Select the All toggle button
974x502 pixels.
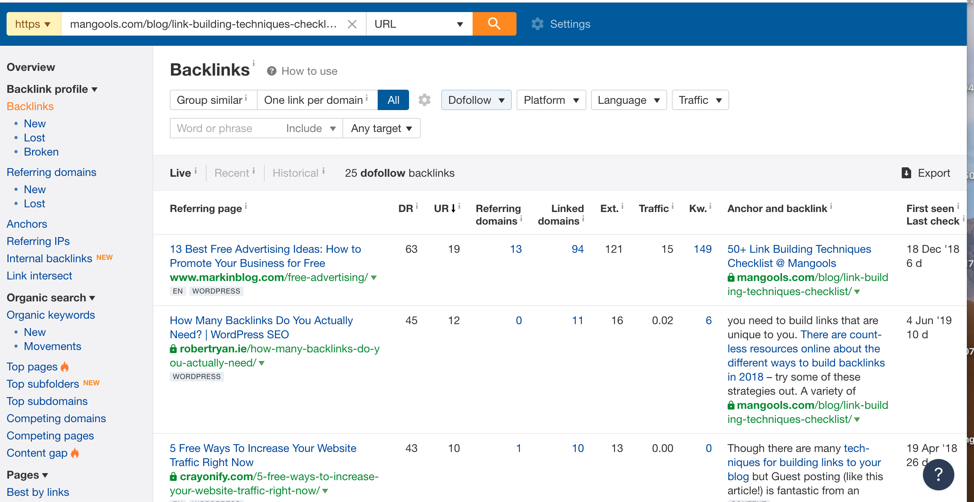tap(393, 100)
